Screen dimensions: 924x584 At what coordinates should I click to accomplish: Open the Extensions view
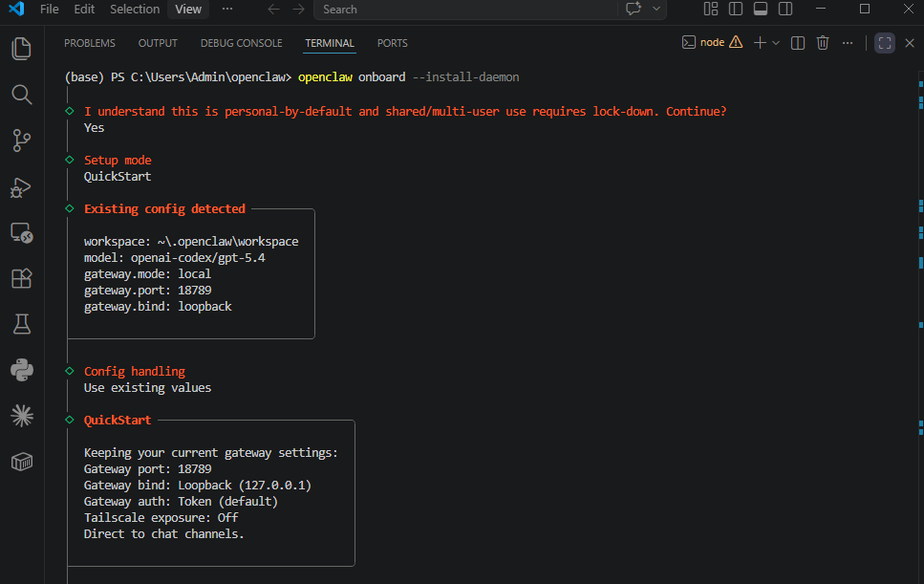(x=22, y=278)
